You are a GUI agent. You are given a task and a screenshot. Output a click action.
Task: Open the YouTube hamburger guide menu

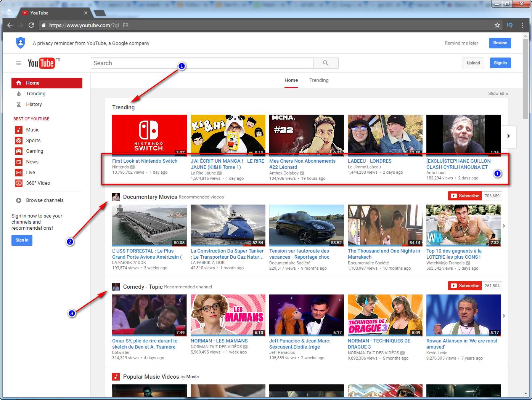click(x=19, y=63)
